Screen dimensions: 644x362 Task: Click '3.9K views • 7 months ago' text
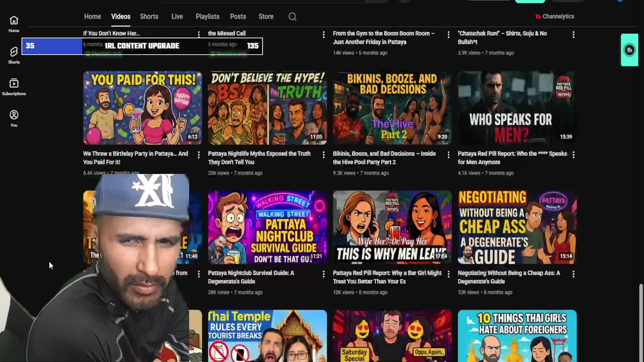(x=486, y=53)
